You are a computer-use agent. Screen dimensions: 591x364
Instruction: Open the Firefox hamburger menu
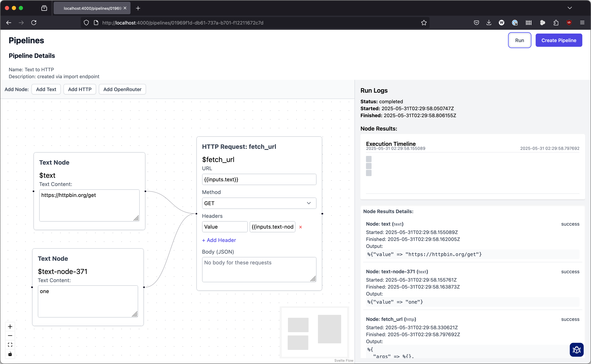582,23
